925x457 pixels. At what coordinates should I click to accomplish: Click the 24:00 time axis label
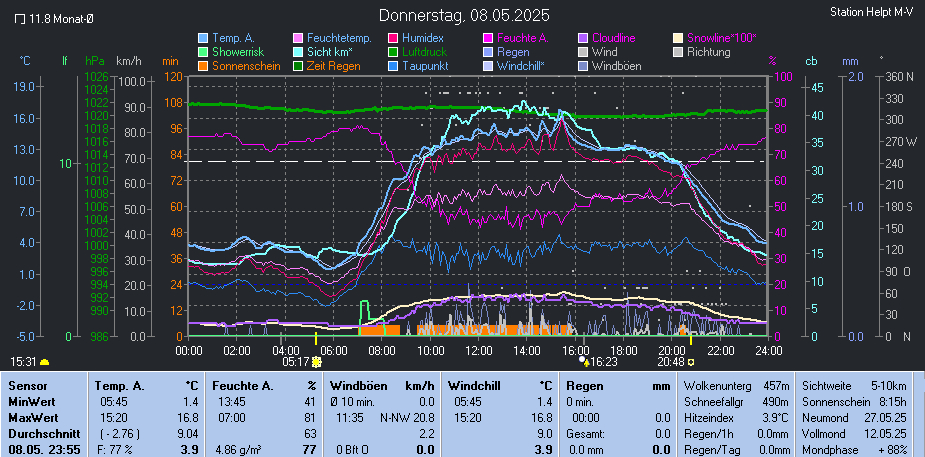click(x=769, y=350)
